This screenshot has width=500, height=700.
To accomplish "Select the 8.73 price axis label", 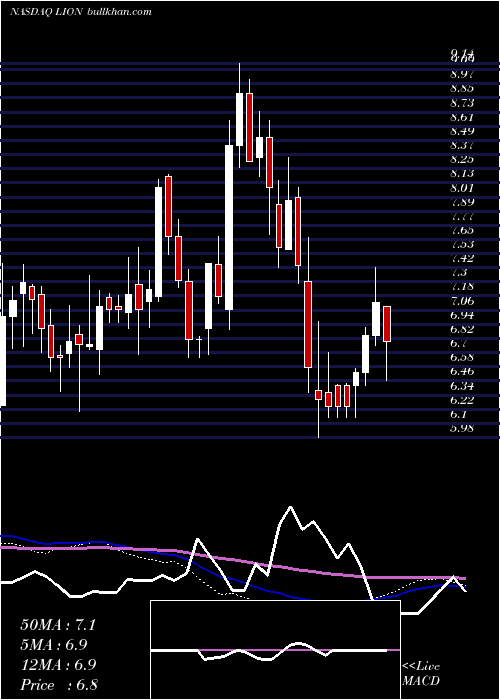I will tap(462, 103).
